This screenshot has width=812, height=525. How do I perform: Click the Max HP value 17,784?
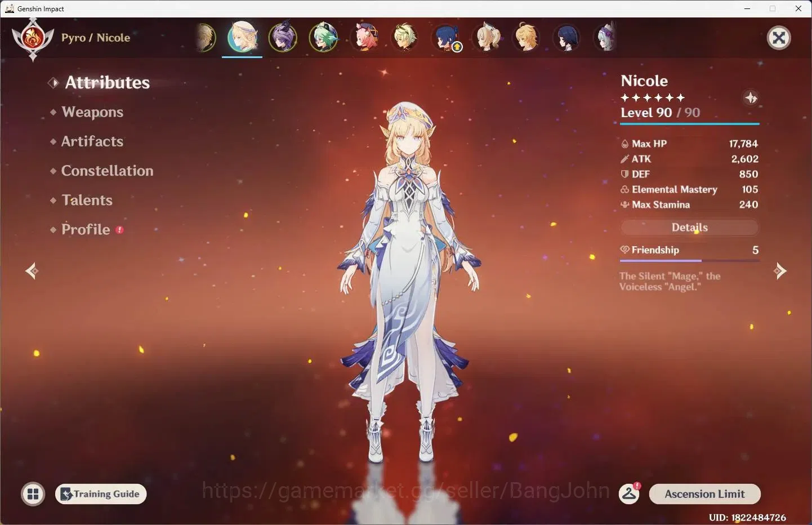(743, 144)
